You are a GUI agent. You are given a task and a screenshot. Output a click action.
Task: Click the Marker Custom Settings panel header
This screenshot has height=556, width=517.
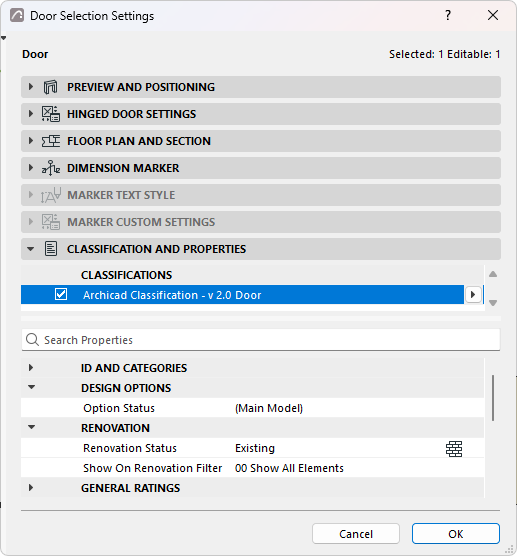261,222
